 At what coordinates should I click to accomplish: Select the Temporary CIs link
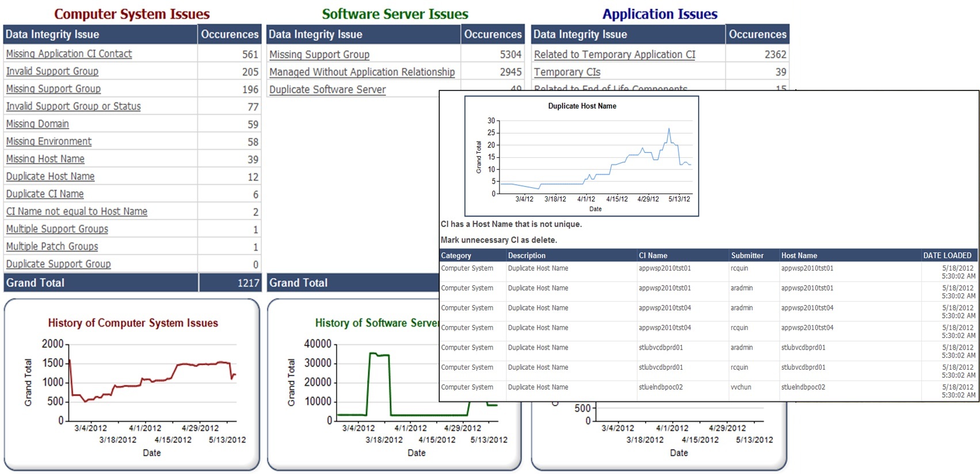(567, 72)
